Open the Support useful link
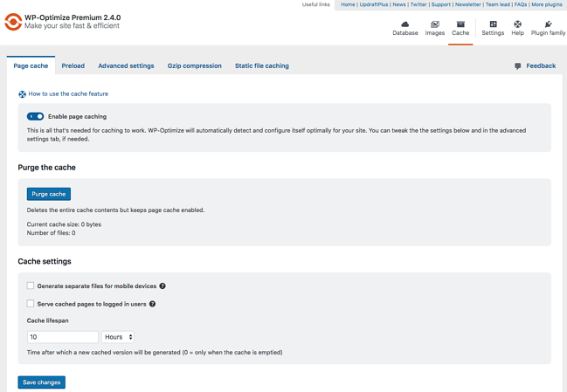This screenshot has height=392, width=567. (x=441, y=4)
